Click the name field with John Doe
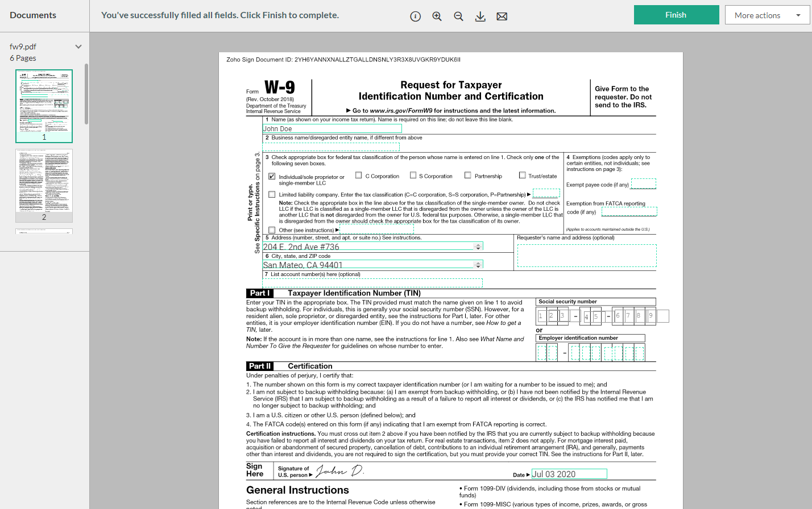 [x=332, y=129]
